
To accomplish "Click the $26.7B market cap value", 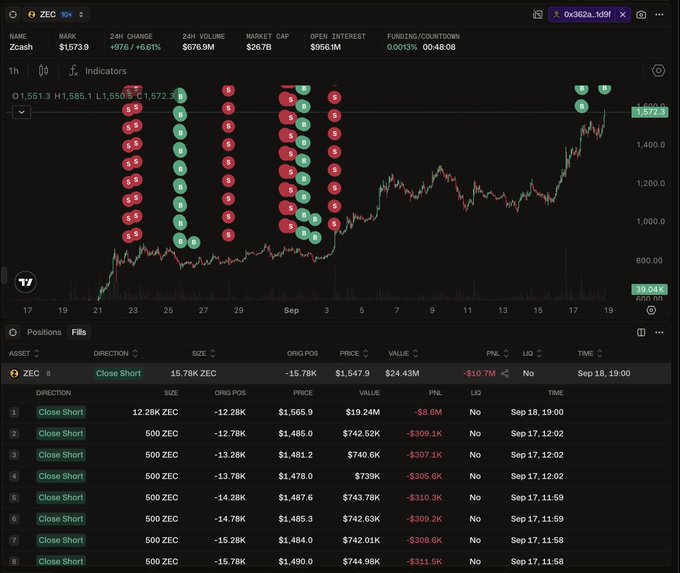I will (x=259, y=47).
